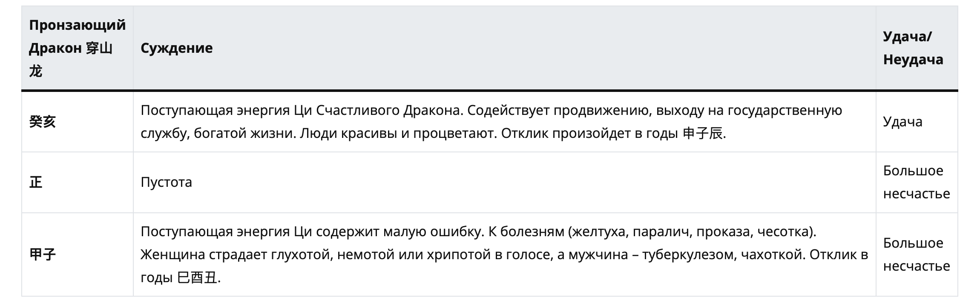Select the 正 row label cell

[77, 182]
